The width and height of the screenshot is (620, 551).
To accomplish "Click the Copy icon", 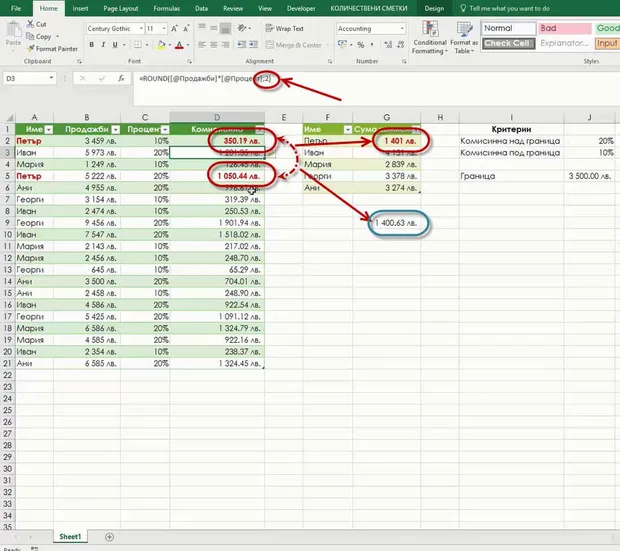I will pyautogui.click(x=30, y=36).
